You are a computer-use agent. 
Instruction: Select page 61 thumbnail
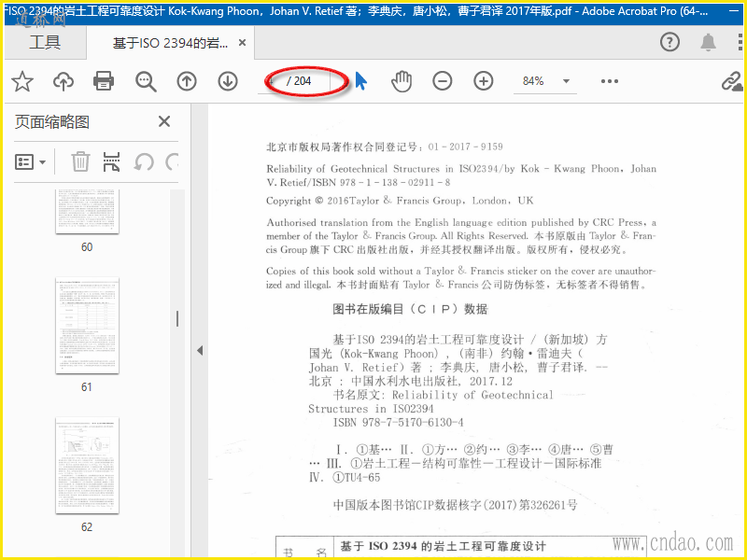(87, 326)
